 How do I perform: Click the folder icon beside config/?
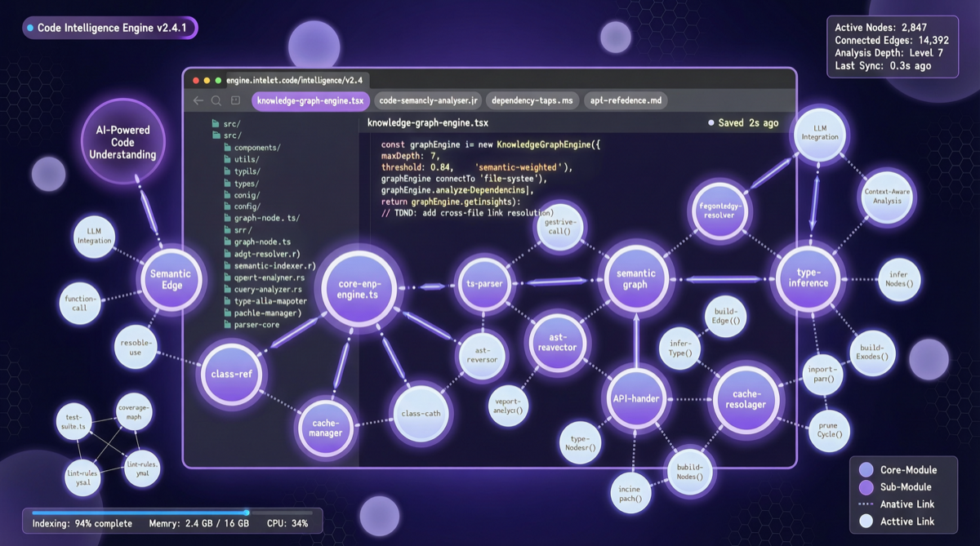228,206
